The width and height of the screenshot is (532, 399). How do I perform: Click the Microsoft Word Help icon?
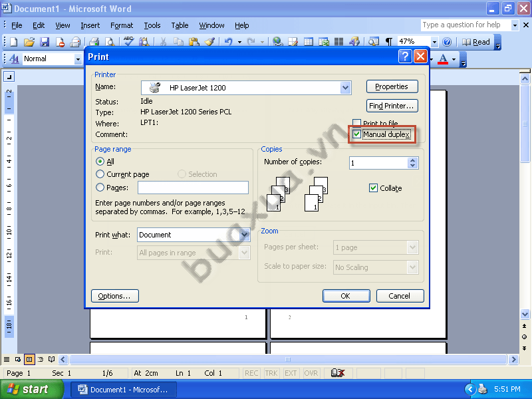pyautogui.click(x=447, y=42)
